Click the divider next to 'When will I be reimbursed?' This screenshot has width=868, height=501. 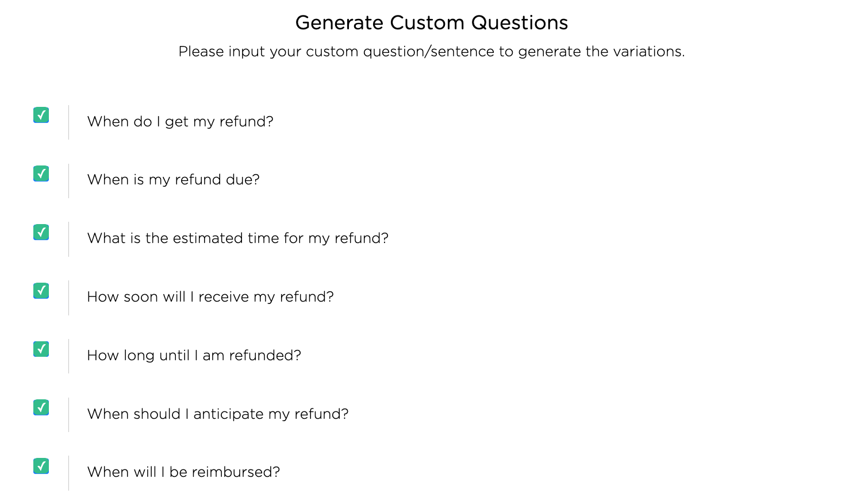pyautogui.click(x=68, y=473)
